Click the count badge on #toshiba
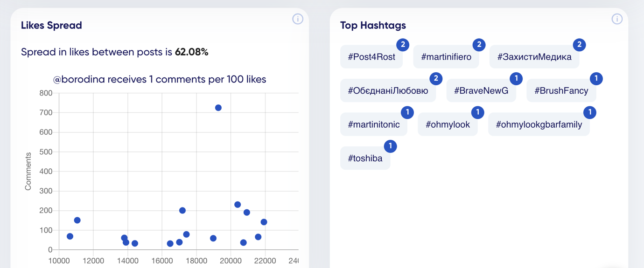The width and height of the screenshot is (644, 268). click(x=390, y=146)
